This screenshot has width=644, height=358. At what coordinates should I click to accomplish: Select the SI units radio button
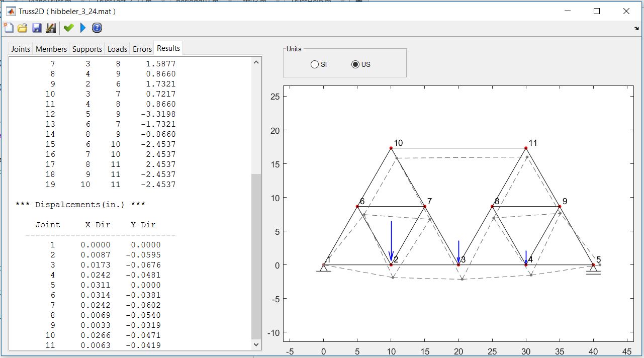coord(315,64)
